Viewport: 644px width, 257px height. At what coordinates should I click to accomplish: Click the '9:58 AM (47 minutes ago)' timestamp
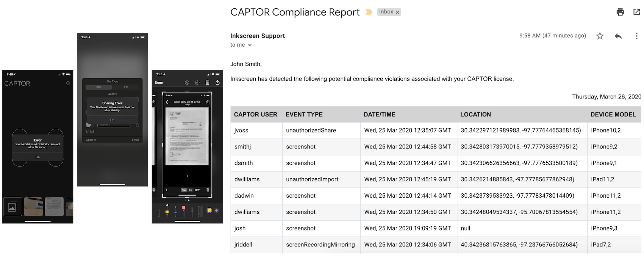pyautogui.click(x=553, y=36)
